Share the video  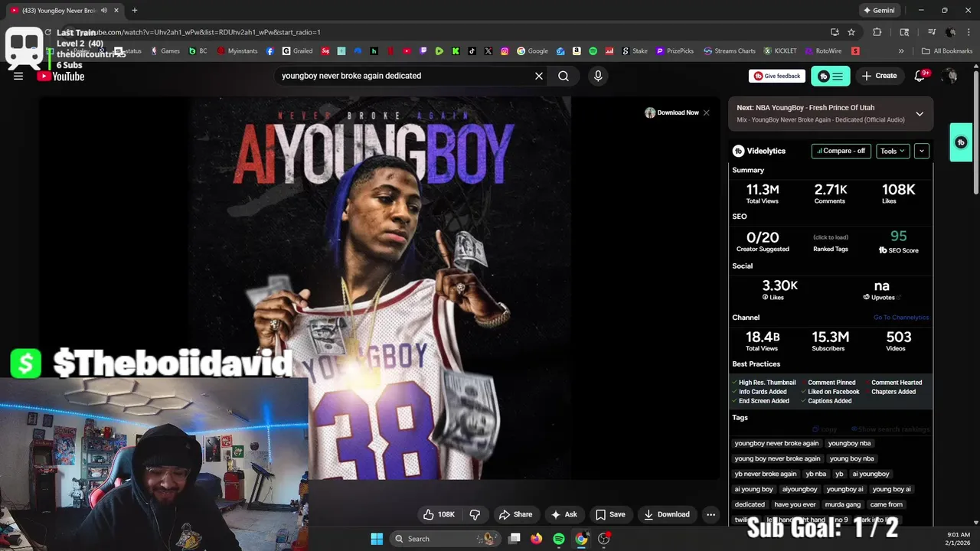[515, 514]
